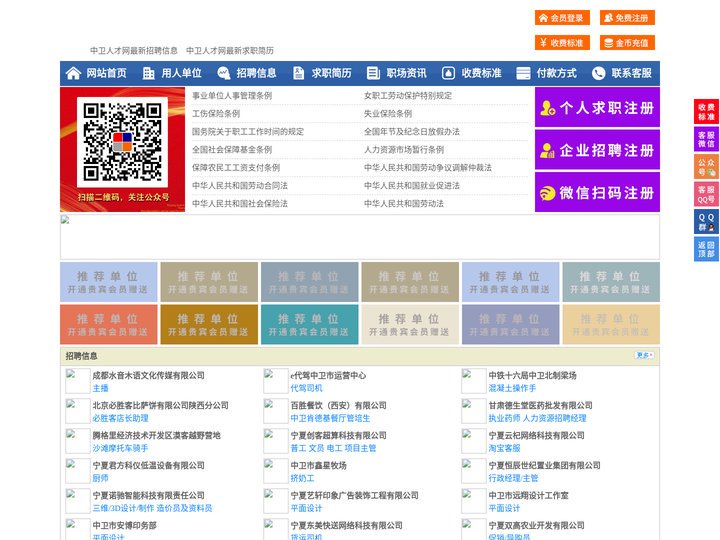This screenshot has width=720, height=540.
Task: Open the 中卫肯德基餐厅管培生 job link
Action: click(x=330, y=418)
